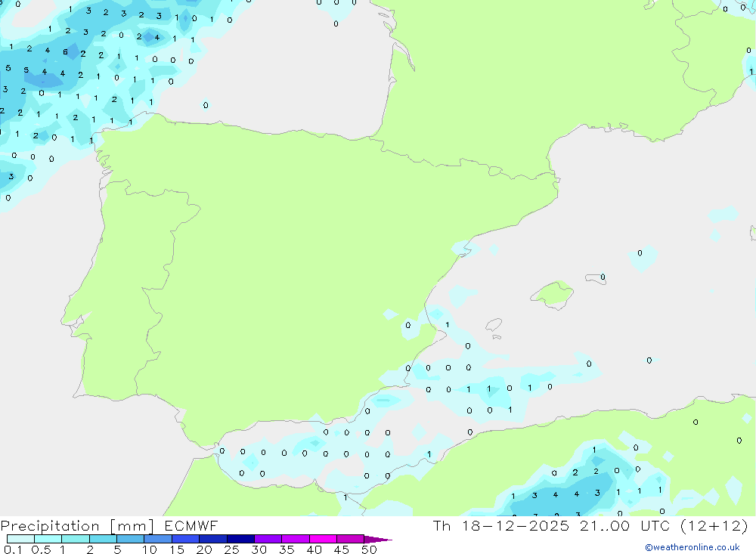Click the '0.1' legend scale label

tap(13, 549)
